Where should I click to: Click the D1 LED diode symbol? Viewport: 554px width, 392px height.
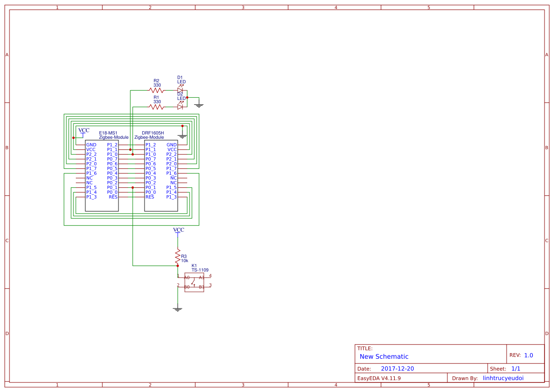(x=180, y=90)
